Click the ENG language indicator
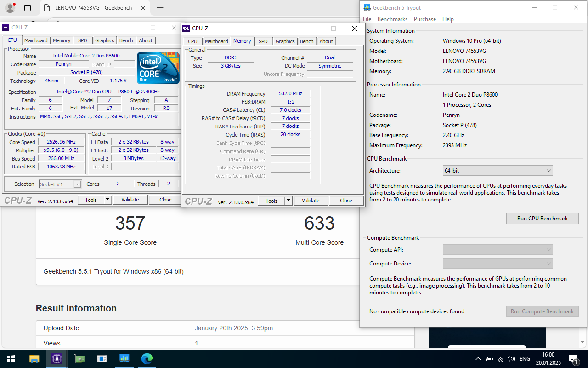 pyautogui.click(x=525, y=359)
